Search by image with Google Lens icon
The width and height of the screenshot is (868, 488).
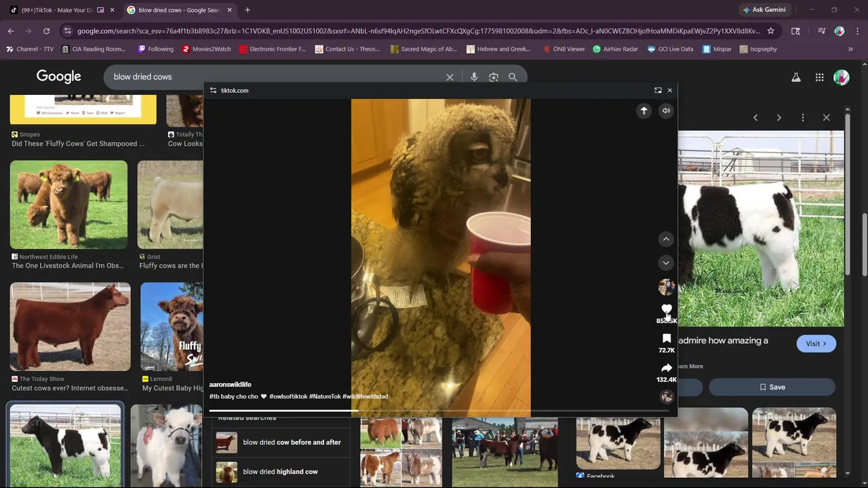coord(494,77)
